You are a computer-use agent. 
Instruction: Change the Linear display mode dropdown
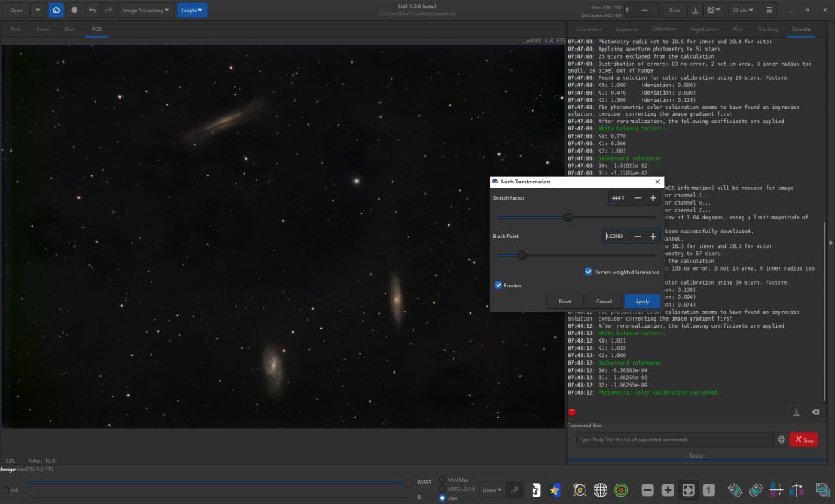(x=492, y=489)
